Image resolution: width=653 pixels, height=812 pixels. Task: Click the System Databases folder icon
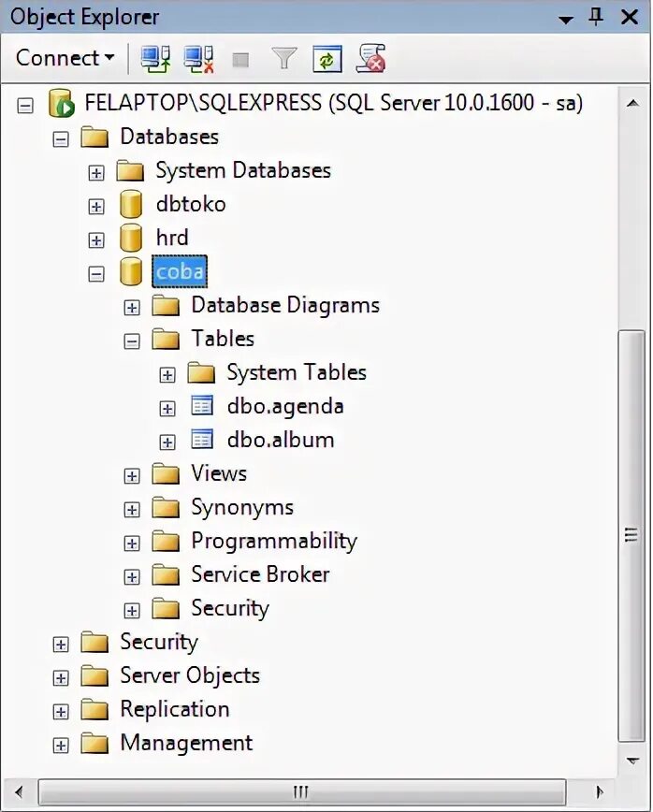click(x=130, y=170)
